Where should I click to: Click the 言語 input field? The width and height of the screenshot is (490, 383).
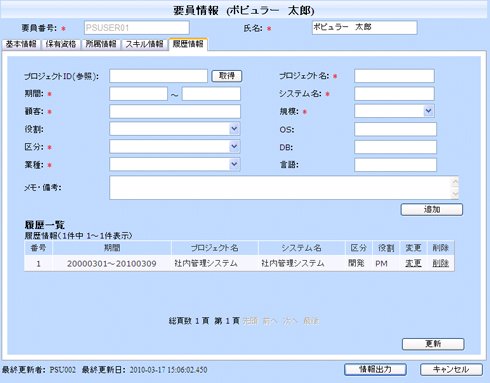point(395,165)
